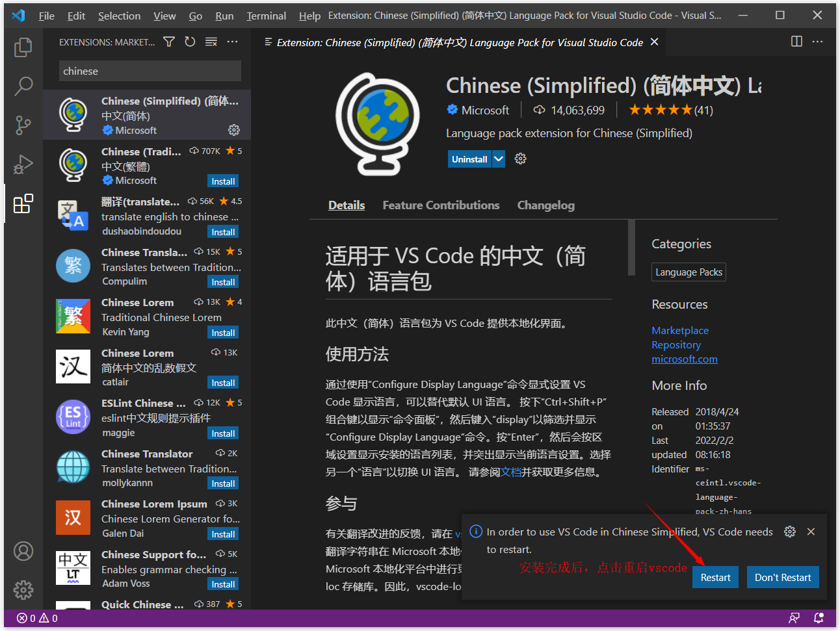
Task: Open the Selection menu
Action: click(x=119, y=16)
